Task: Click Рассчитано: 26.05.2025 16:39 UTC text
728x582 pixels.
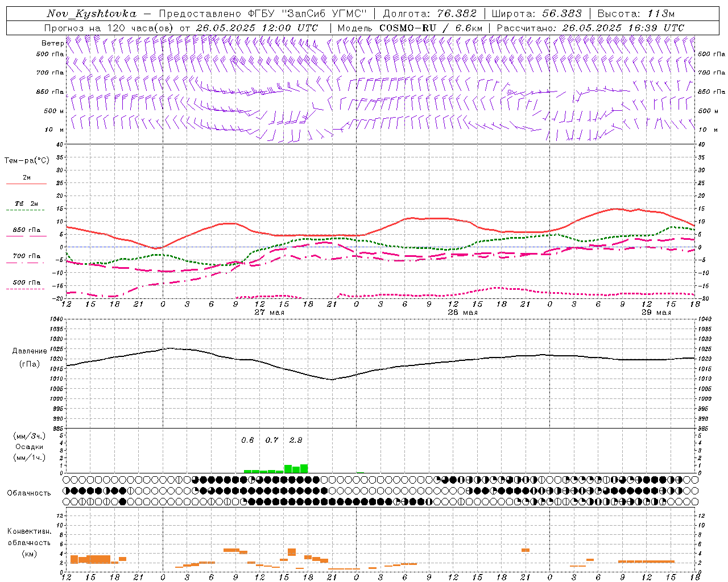Action: [590, 28]
